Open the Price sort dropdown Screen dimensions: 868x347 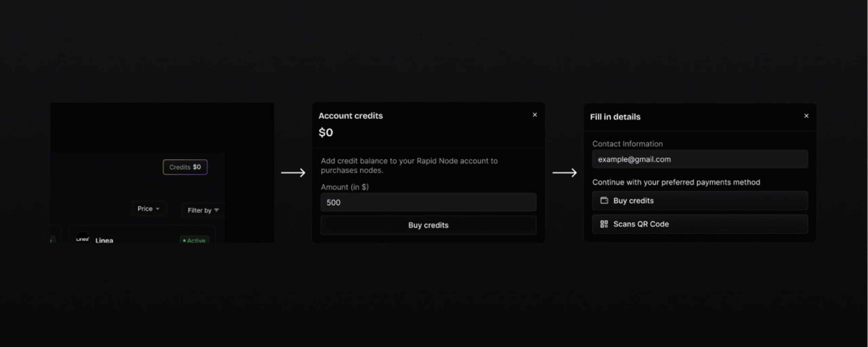click(x=148, y=209)
